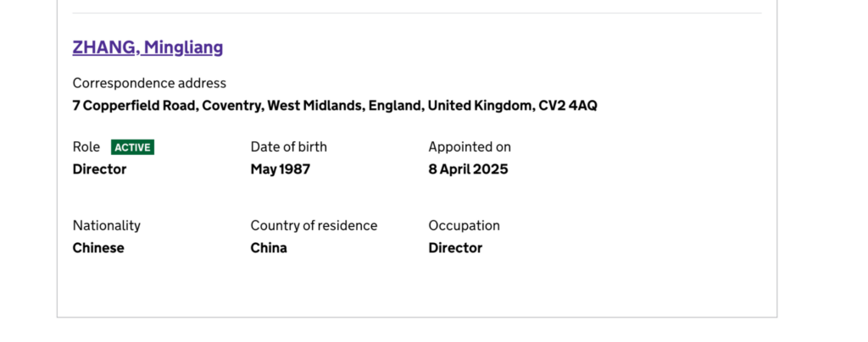This screenshot has width=868, height=342.
Task: Click the word Coventry in address
Action: point(232,106)
